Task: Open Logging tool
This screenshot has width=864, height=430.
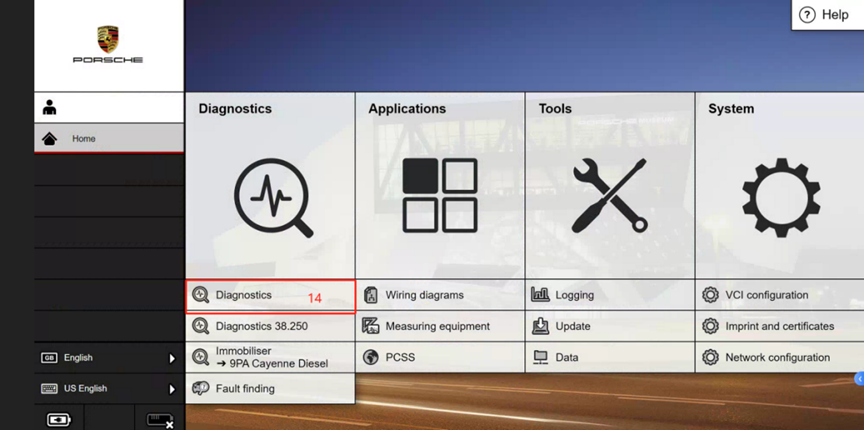Action: [x=610, y=295]
